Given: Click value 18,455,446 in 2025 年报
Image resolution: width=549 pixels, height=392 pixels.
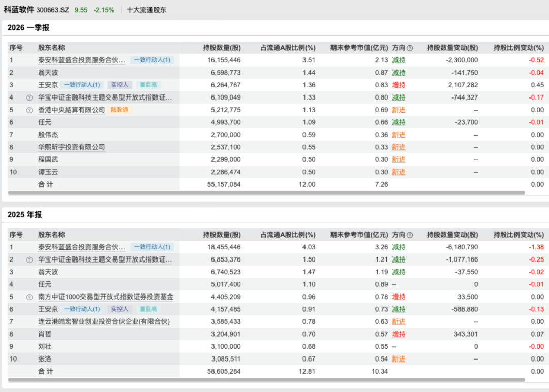Looking at the screenshot, I should (224, 247).
